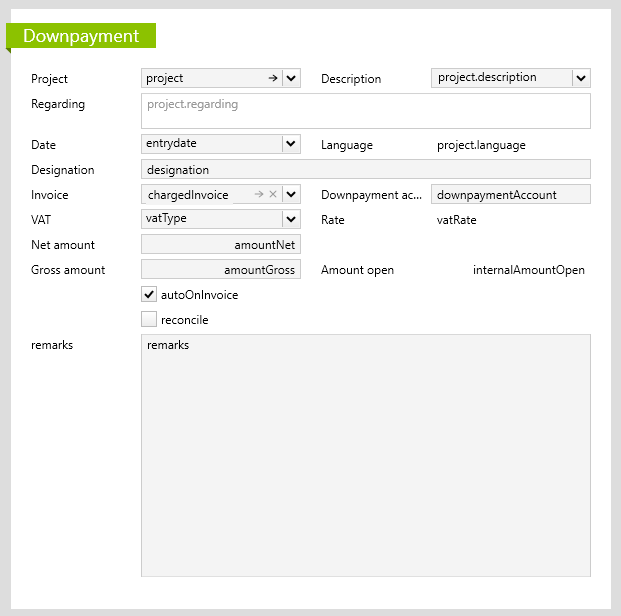Screen dimensions: 621x616
Task: Click the arrow icon in the Invoice field
Action: pos(258,194)
